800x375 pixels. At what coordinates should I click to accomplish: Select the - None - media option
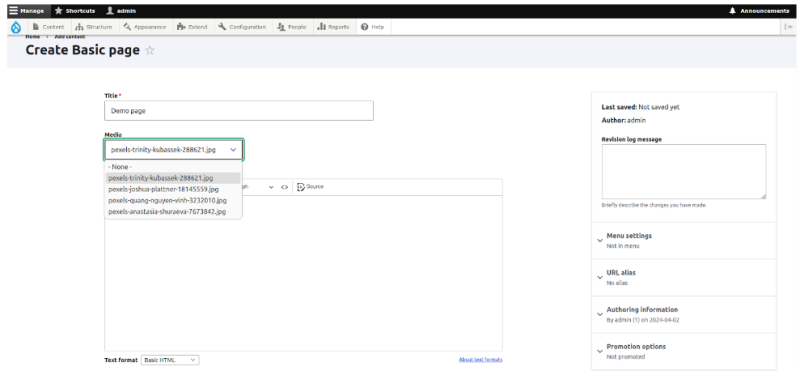pyautogui.click(x=173, y=167)
